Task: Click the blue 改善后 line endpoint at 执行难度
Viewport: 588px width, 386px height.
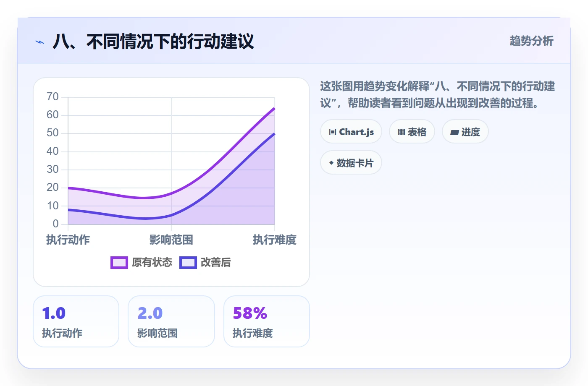Action: coord(275,133)
